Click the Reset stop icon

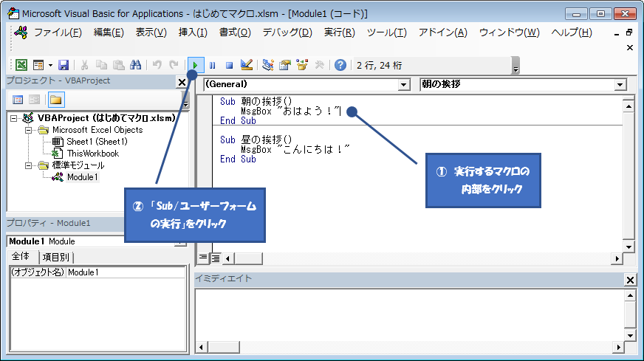(x=229, y=65)
